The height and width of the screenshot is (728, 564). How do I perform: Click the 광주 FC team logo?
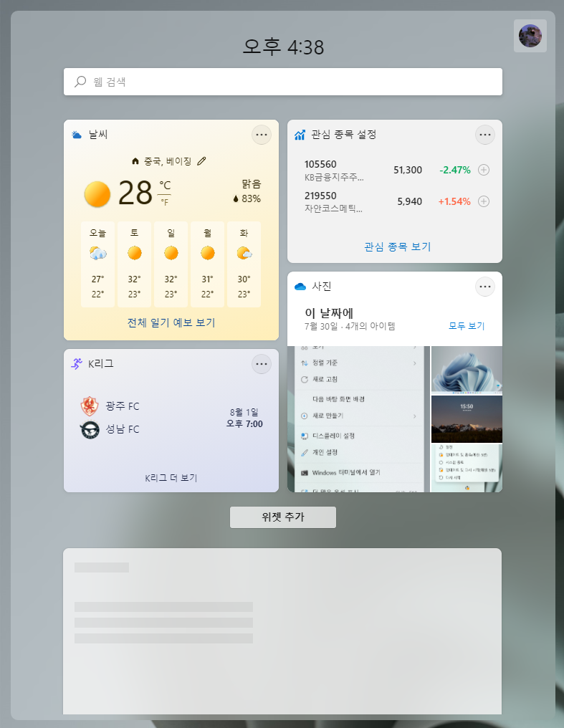(x=90, y=406)
